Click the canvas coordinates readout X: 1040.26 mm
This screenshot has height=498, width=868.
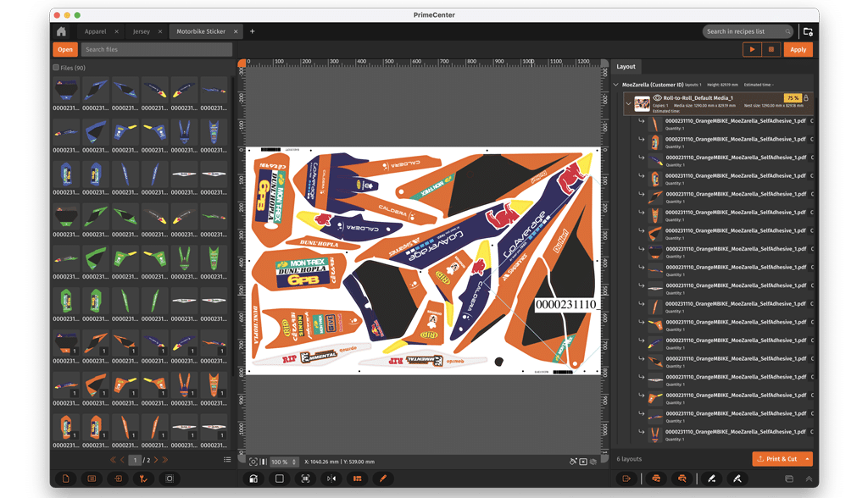(339, 462)
